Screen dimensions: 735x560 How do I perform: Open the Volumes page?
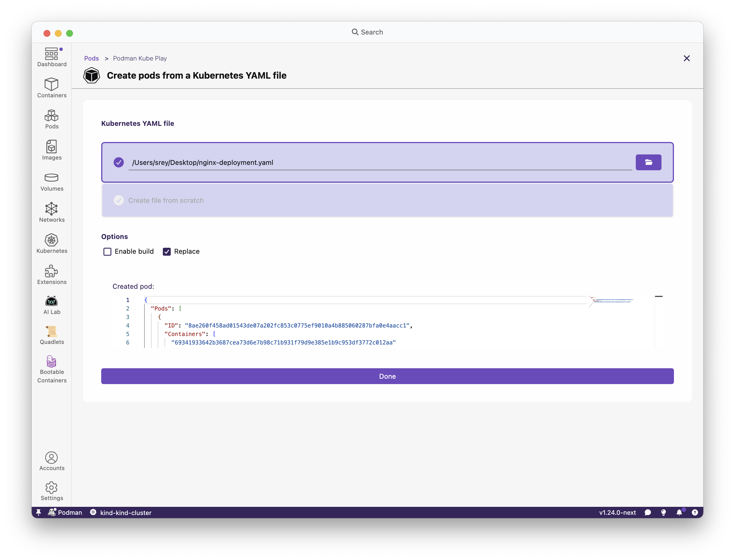(52, 182)
